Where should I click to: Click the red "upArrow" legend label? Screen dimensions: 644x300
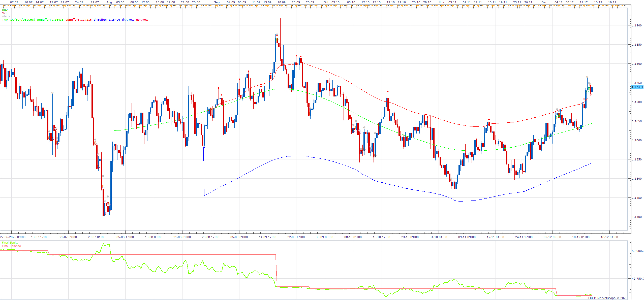pyautogui.click(x=142, y=20)
